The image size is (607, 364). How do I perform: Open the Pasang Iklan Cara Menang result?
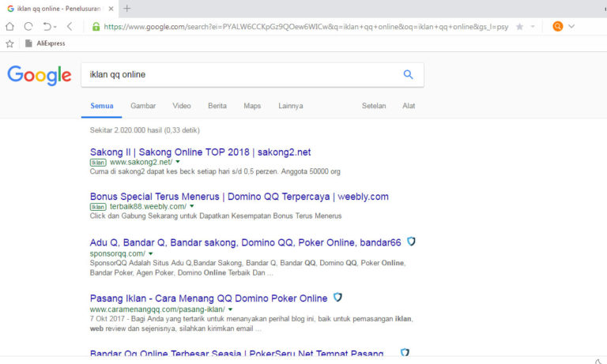tap(209, 298)
